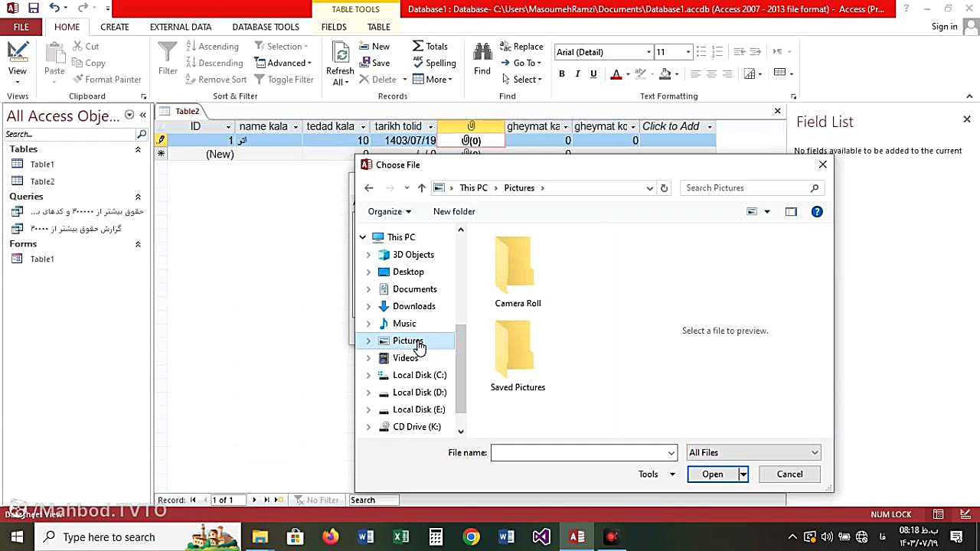The height and width of the screenshot is (551, 980).
Task: Toggle Underline text formatting
Action: tap(593, 73)
